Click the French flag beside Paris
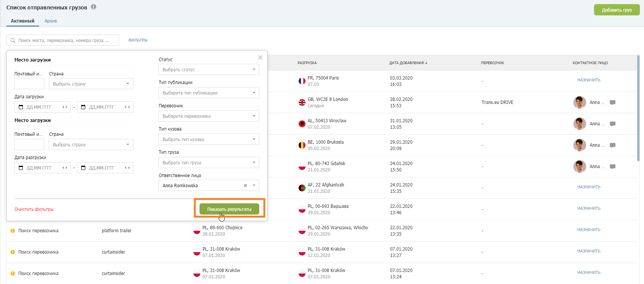The image size is (644, 284). (x=302, y=81)
